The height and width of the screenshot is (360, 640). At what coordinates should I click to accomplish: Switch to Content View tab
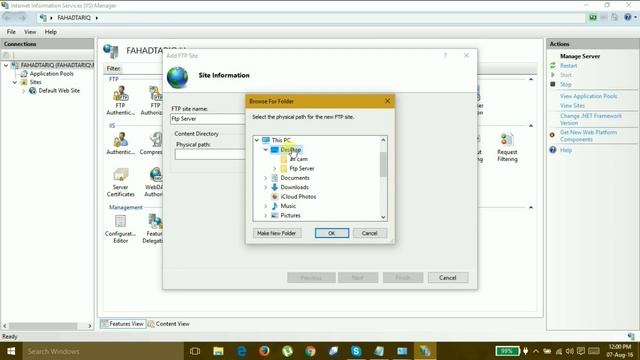(169, 324)
